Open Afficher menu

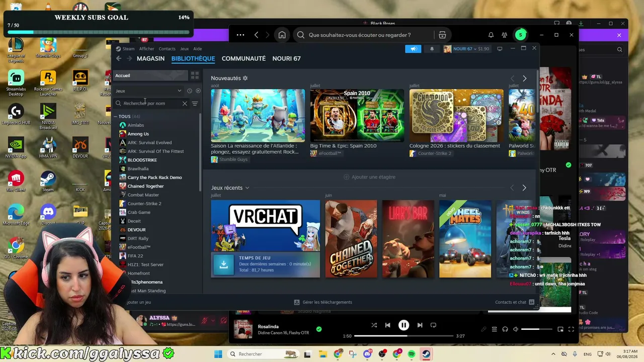click(146, 49)
